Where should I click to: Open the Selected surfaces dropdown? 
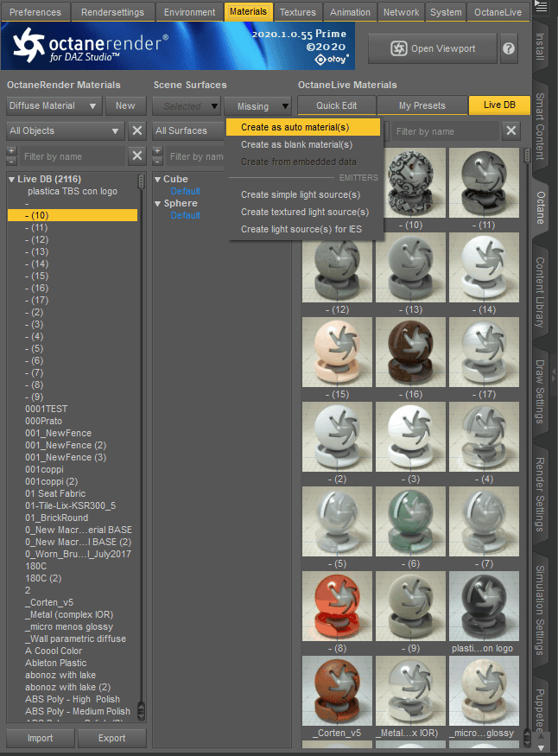186,105
